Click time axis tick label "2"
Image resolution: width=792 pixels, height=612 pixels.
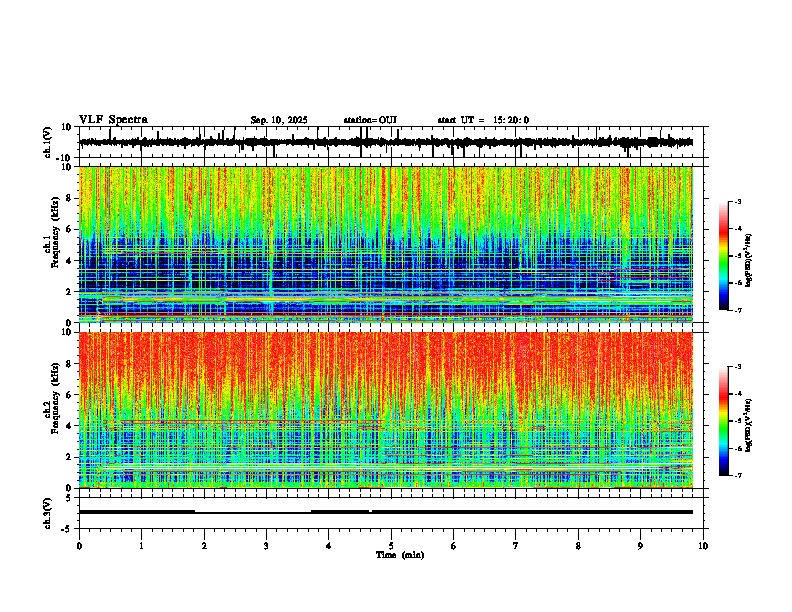[x=204, y=546]
